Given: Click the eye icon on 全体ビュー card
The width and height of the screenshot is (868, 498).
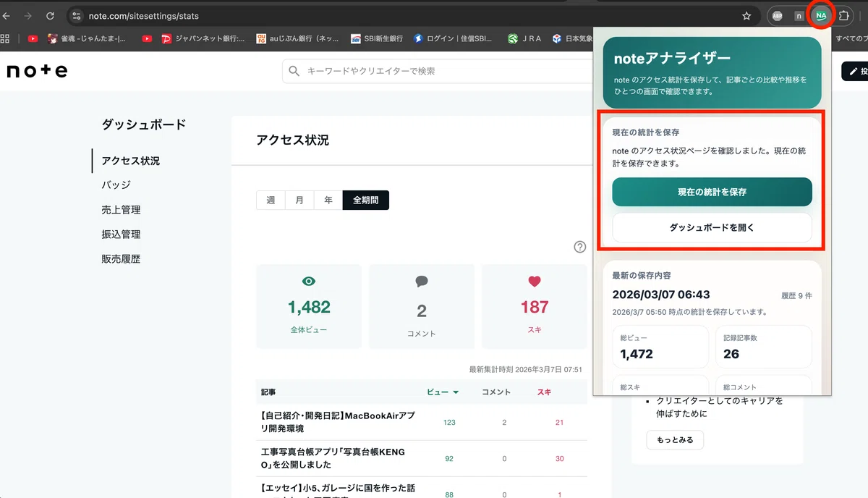Looking at the screenshot, I should [309, 281].
